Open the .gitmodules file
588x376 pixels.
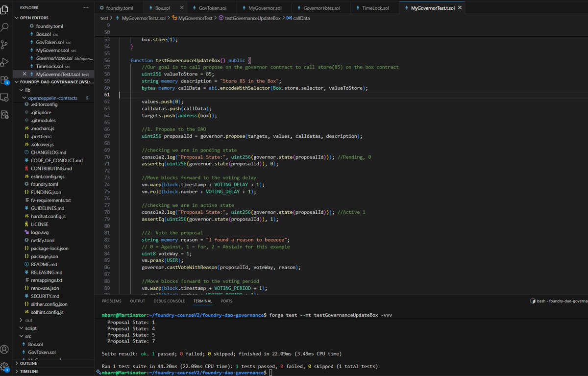43,120
